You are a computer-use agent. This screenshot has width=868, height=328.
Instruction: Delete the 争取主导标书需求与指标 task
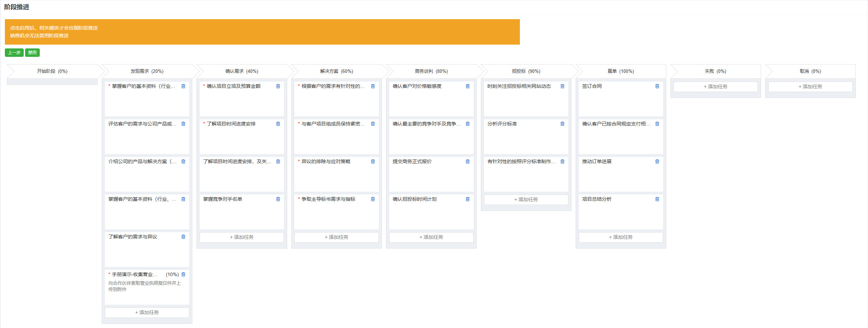click(x=373, y=199)
